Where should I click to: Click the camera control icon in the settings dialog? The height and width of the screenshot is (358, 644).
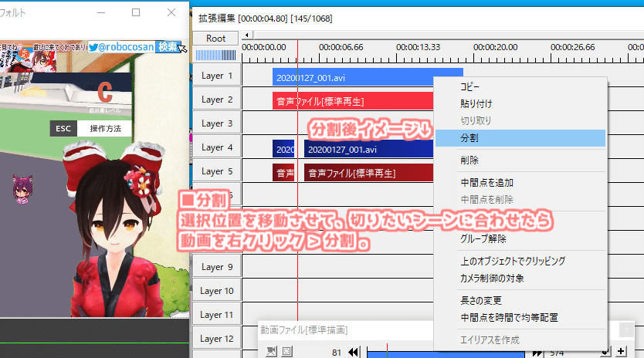[271, 351]
